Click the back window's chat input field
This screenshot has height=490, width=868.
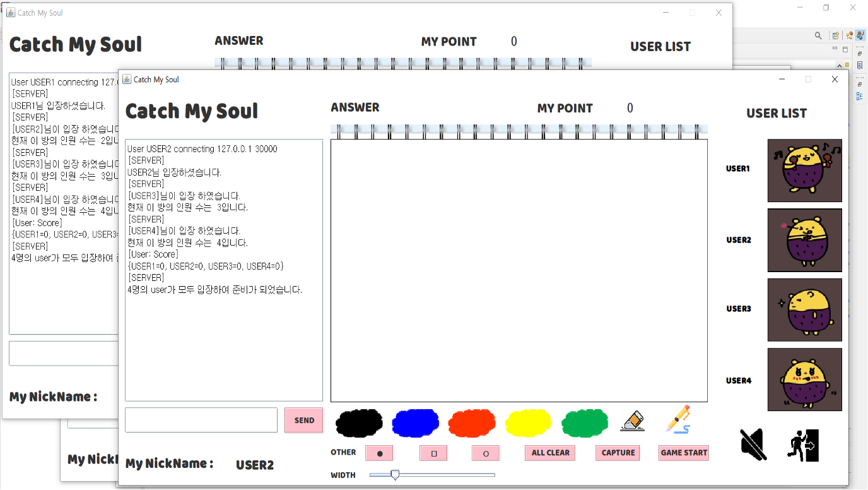63,354
